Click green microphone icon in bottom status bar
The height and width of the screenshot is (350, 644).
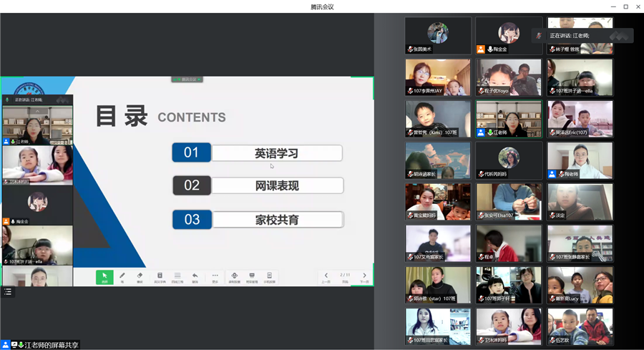[21, 345]
